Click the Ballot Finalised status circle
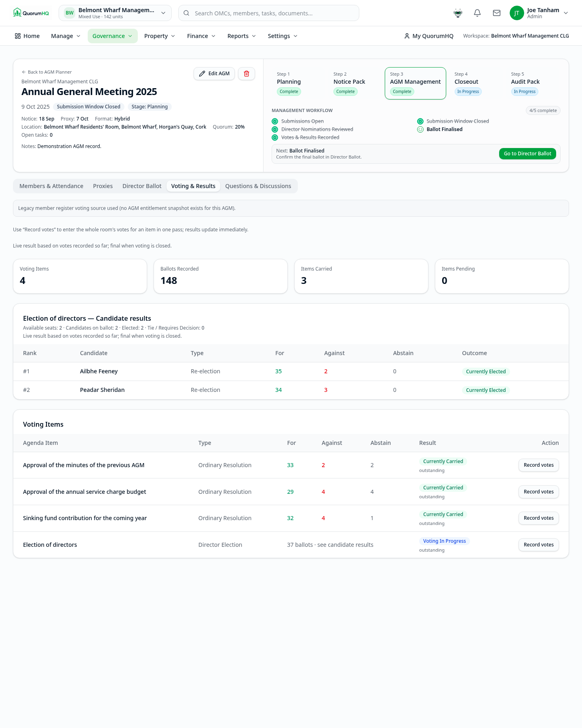The height and width of the screenshot is (728, 582). (x=420, y=129)
